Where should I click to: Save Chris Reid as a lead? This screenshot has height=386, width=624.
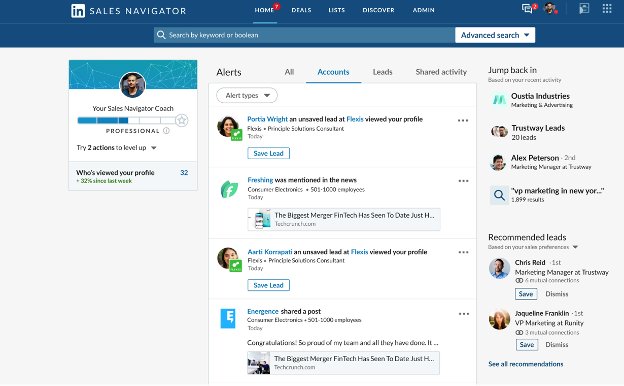[x=526, y=294]
